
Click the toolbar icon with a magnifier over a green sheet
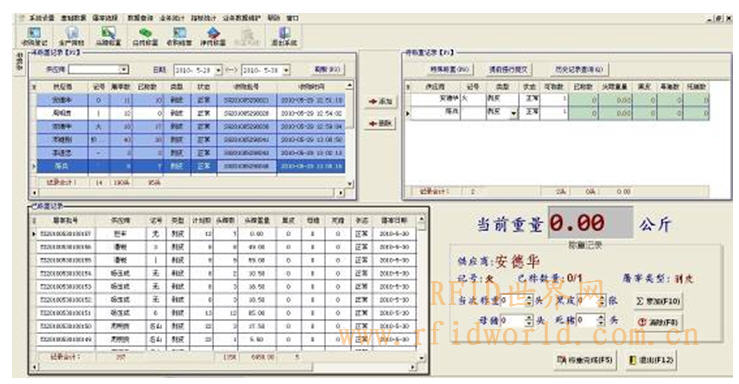[x=108, y=36]
